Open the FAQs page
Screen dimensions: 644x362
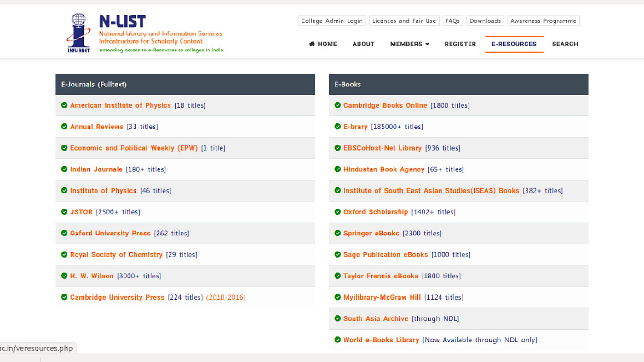(453, 21)
